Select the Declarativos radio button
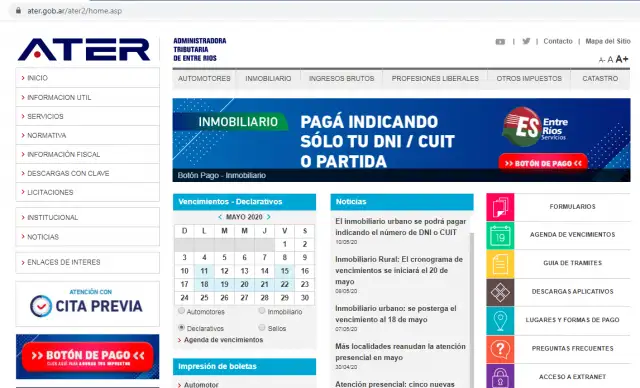The height and width of the screenshot is (388, 640). 182,328
